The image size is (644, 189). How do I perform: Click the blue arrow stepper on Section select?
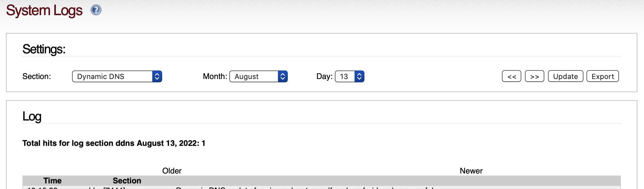pos(157,76)
